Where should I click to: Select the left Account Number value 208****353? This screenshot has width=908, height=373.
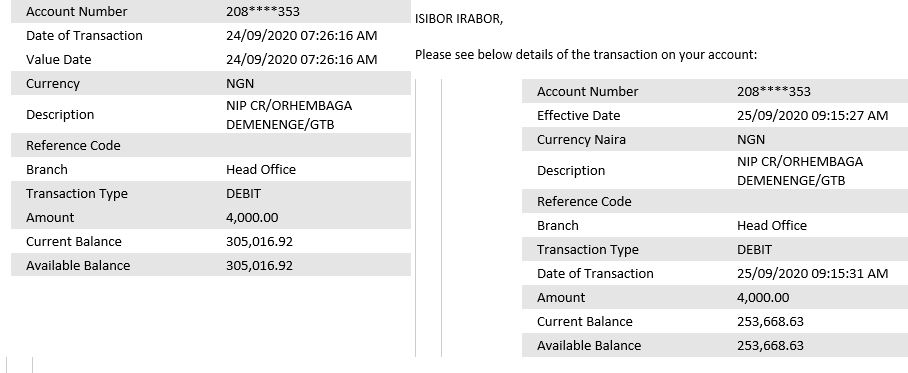pos(262,12)
